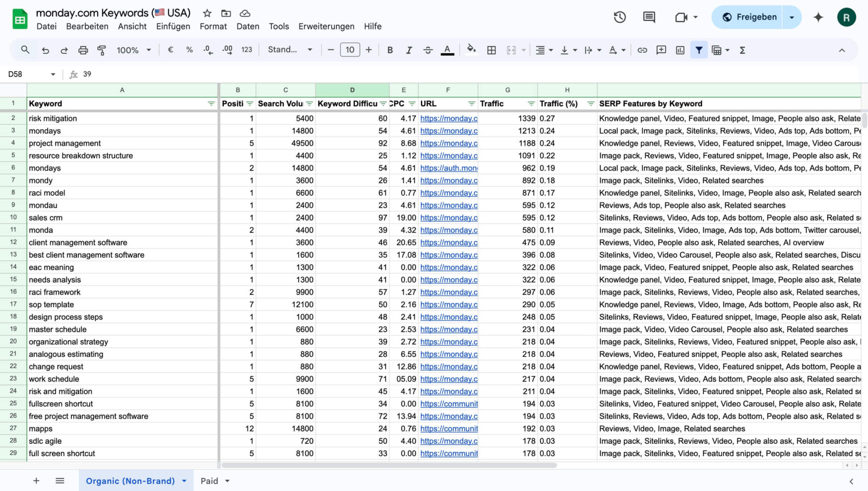This screenshot has height=491, width=868.
Task: Expand the Keyword column filter
Action: (211, 104)
